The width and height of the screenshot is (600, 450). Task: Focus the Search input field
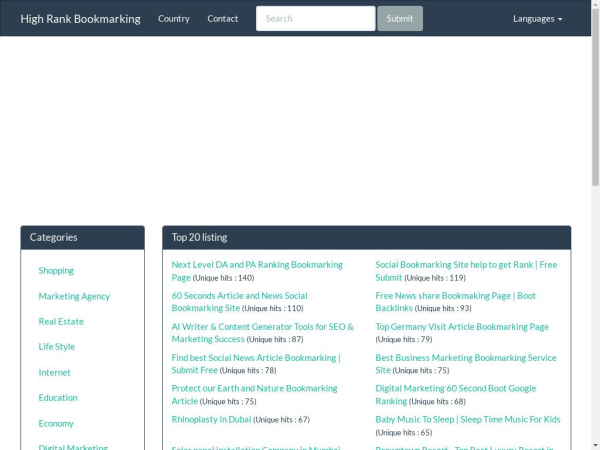315,18
